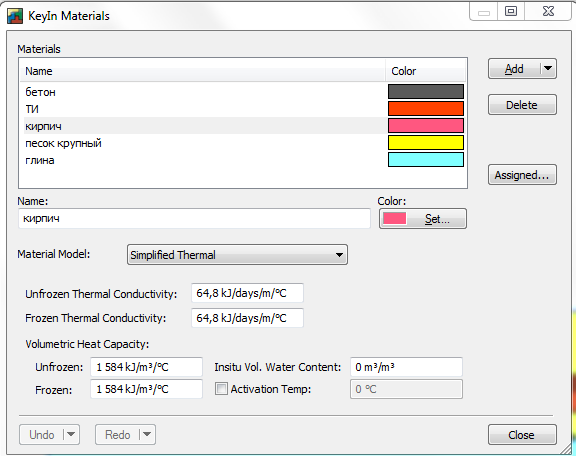Click the Close button at bottom
Screen dimensions: 576x456
point(522,435)
